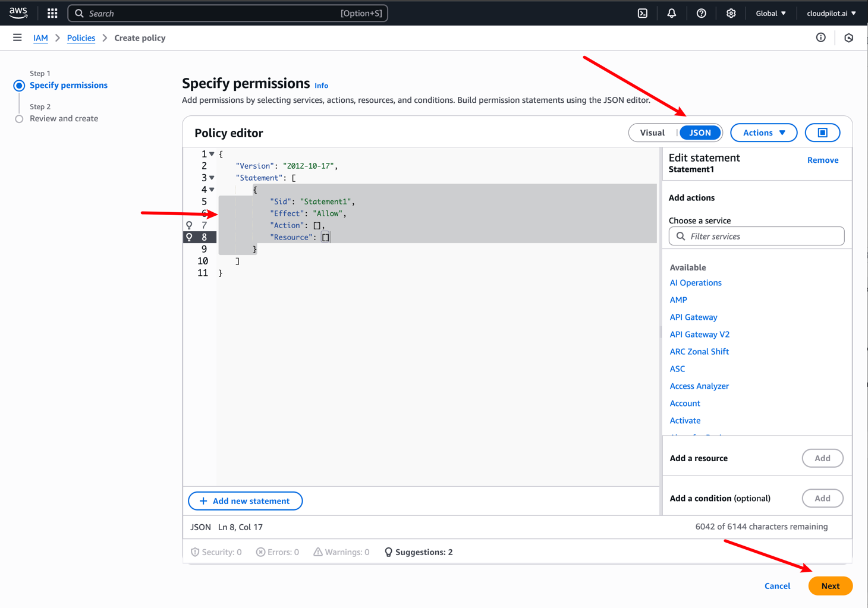
Task: Select the Specify permissions step radio
Action: [19, 85]
